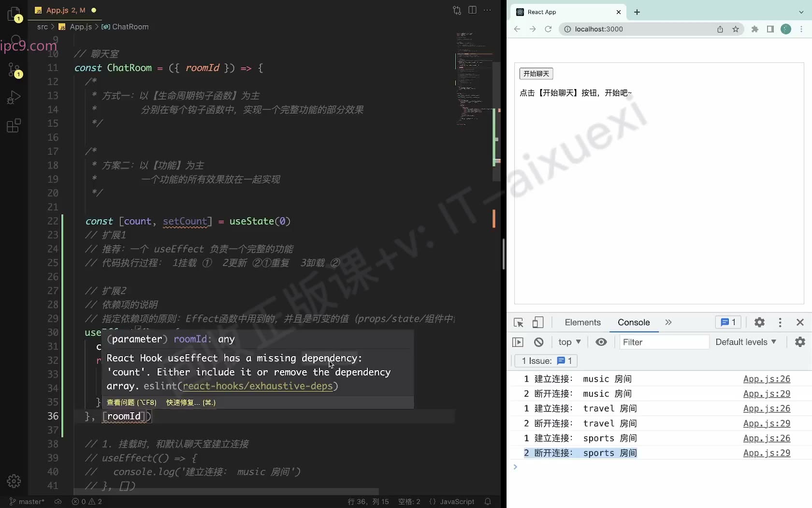Open Run and Debug view

[14, 98]
